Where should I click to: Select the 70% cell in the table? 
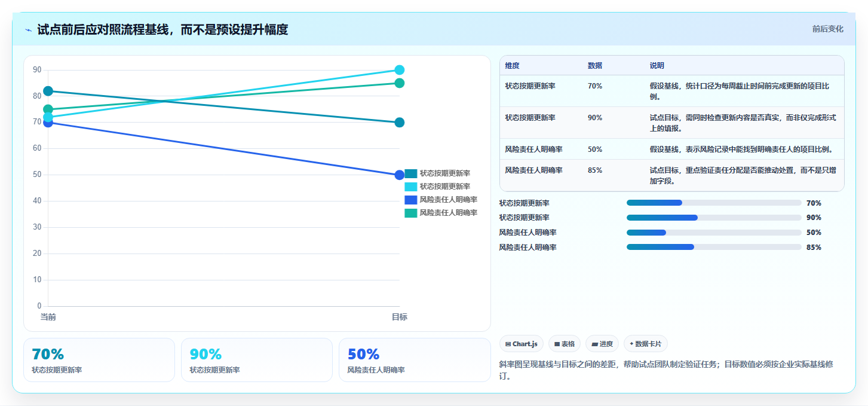[595, 86]
